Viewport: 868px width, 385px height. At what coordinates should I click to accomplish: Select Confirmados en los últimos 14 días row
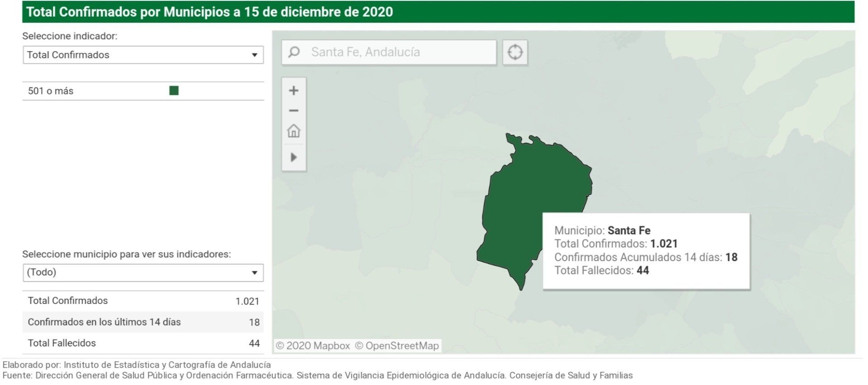coord(143,322)
